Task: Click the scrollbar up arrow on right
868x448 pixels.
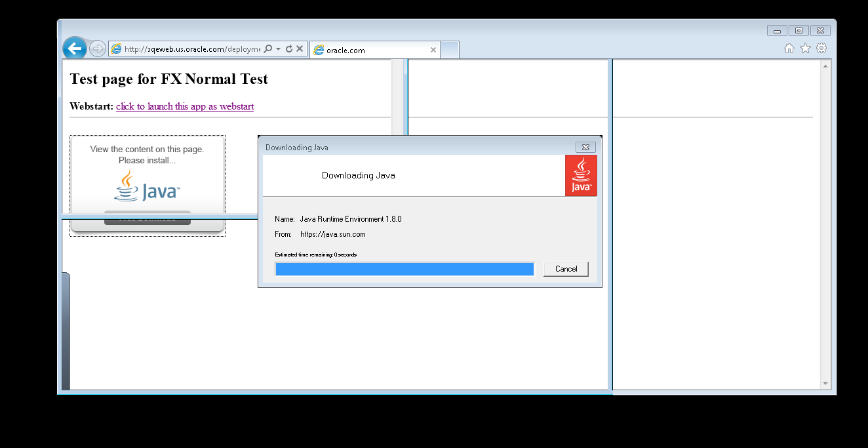Action: 825,66
